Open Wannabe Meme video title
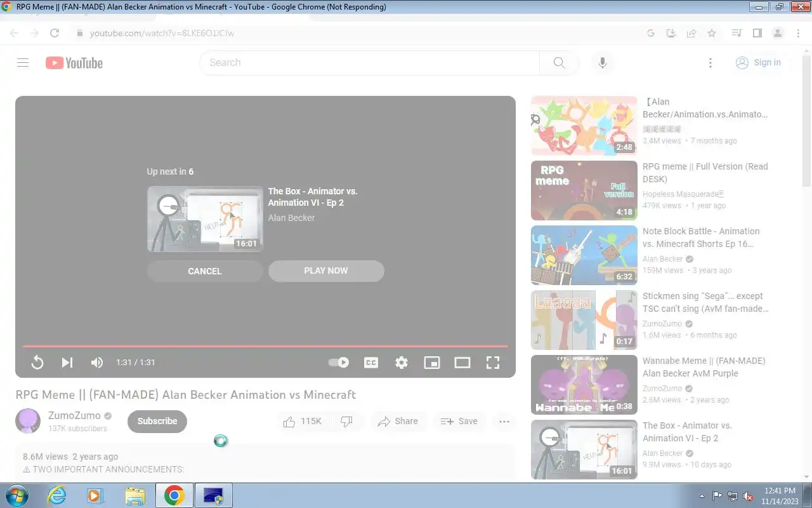 point(704,367)
